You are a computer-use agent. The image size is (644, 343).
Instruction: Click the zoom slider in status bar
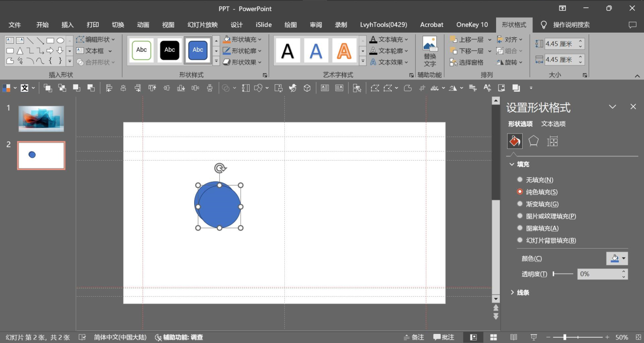click(578, 337)
